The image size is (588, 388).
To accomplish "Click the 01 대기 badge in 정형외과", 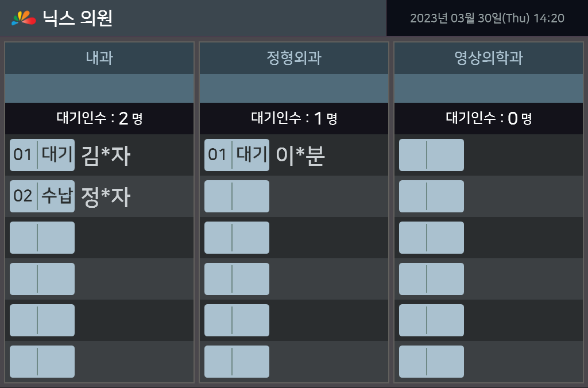I will (x=237, y=155).
